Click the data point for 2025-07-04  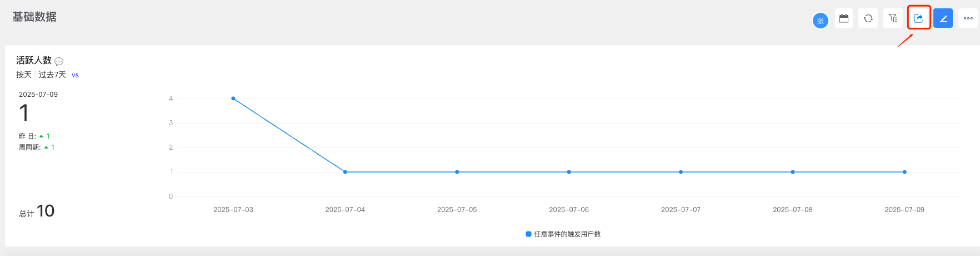click(345, 172)
